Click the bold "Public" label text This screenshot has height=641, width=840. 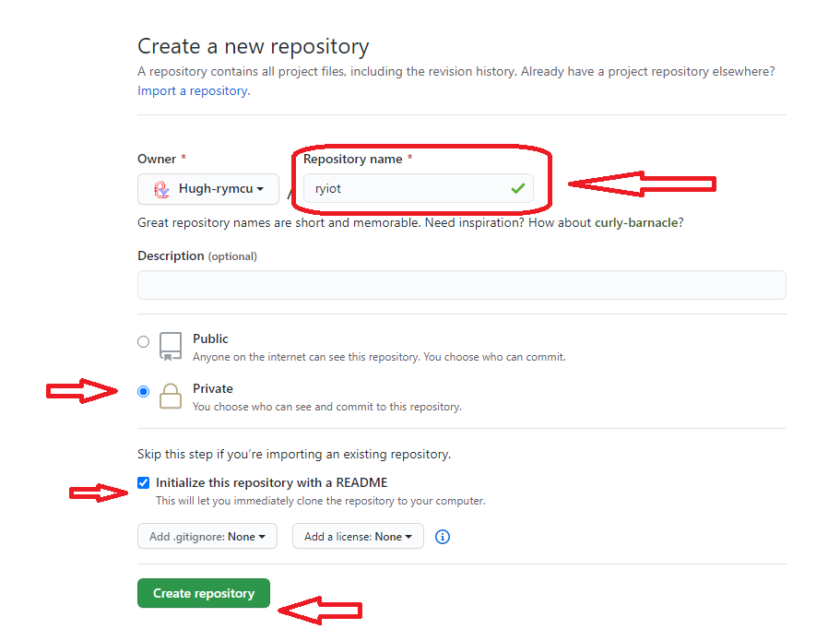[x=210, y=338]
